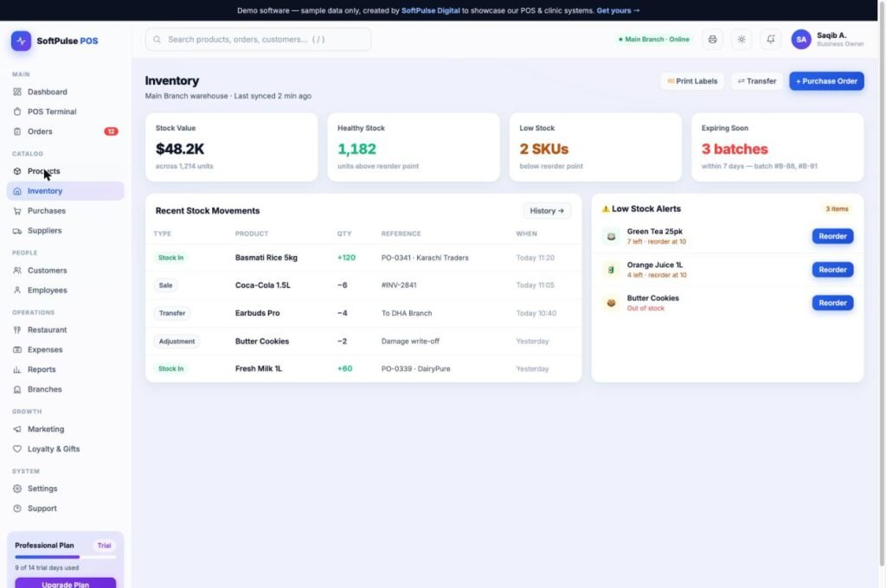The image size is (886, 588).
Task: Click the Transfer tag for Earbuds Pro
Action: point(172,313)
